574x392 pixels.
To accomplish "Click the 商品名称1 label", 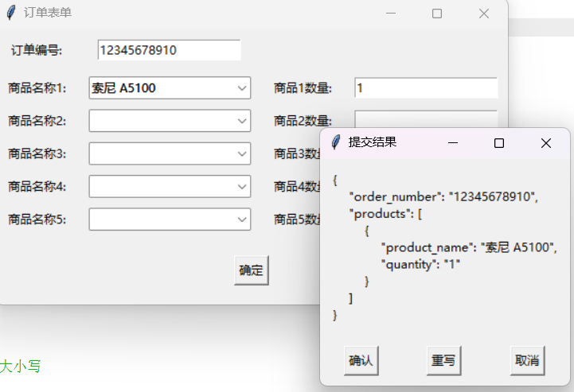I will (37, 88).
